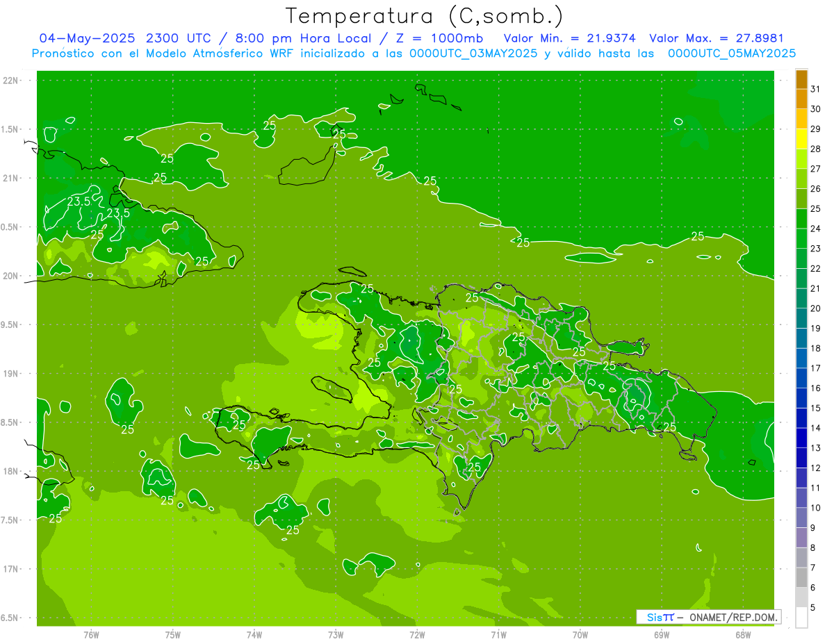Image resolution: width=834 pixels, height=644 pixels.
Task: Pick the purple swatch between 8 and 9
Action: coord(801,538)
